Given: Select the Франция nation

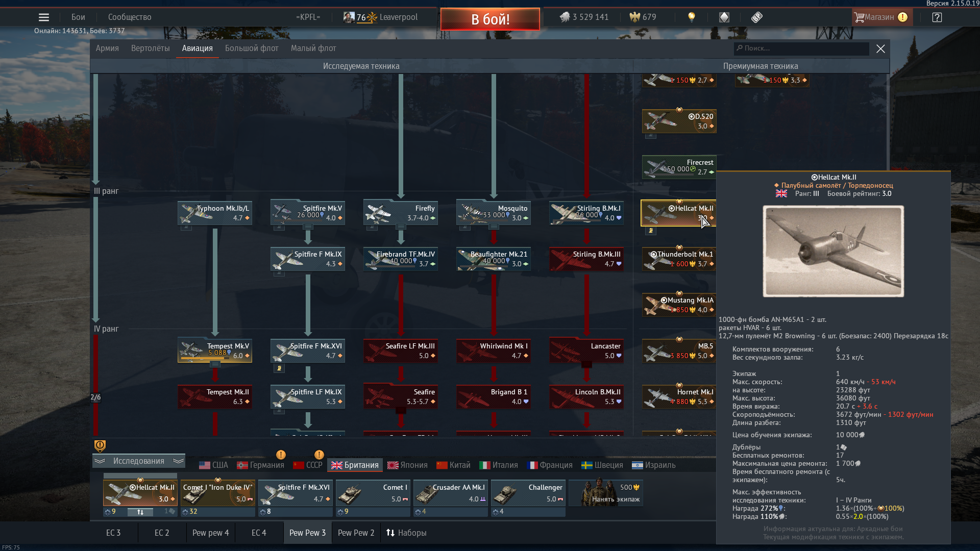Looking at the screenshot, I should click(x=549, y=465).
